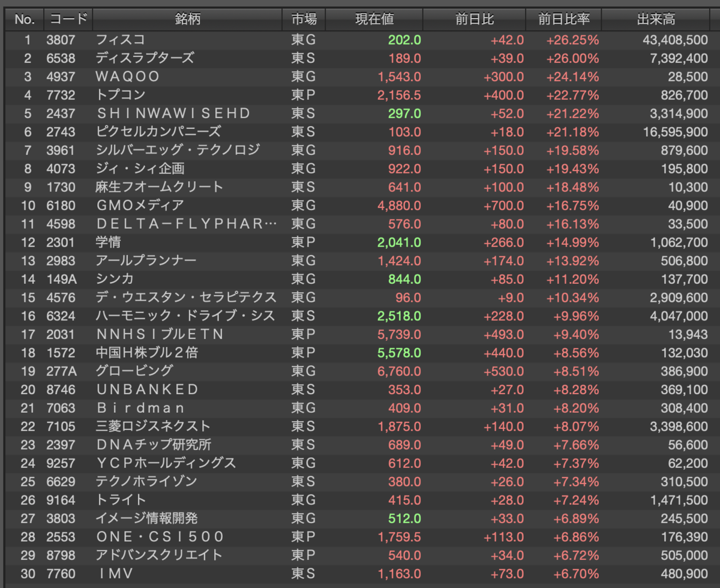Screen dimensions: 720x588
Task: Click アドバンスクリエイト stock name
Action: point(159,555)
